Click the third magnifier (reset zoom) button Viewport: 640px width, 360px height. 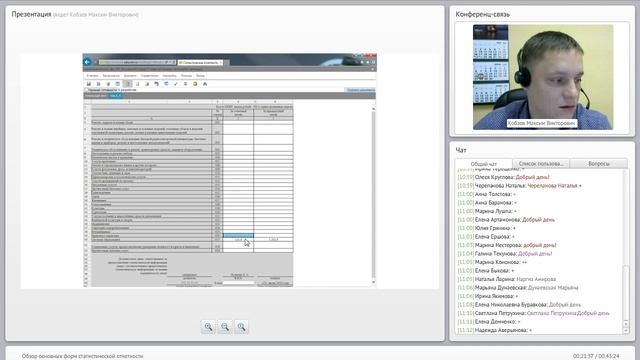click(242, 327)
